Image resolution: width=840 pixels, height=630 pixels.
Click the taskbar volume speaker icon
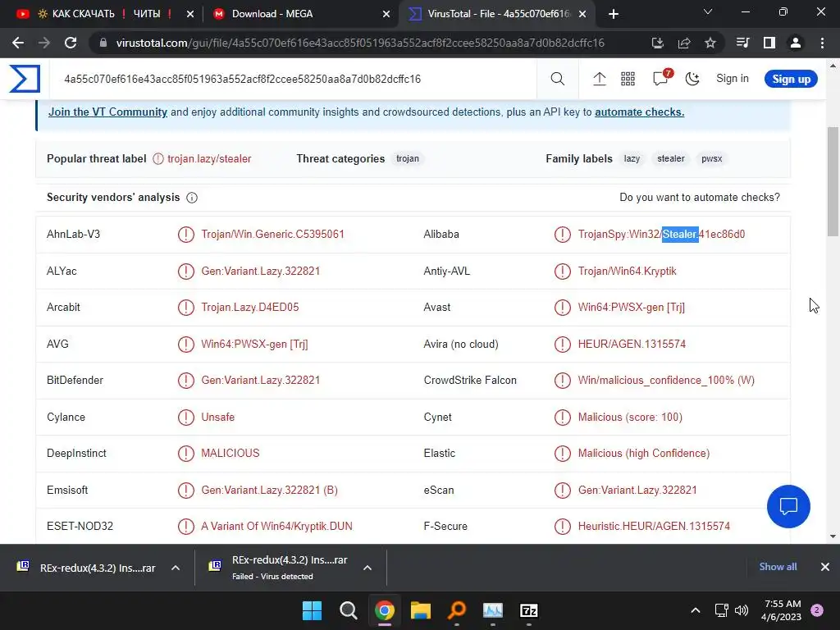(x=742, y=610)
